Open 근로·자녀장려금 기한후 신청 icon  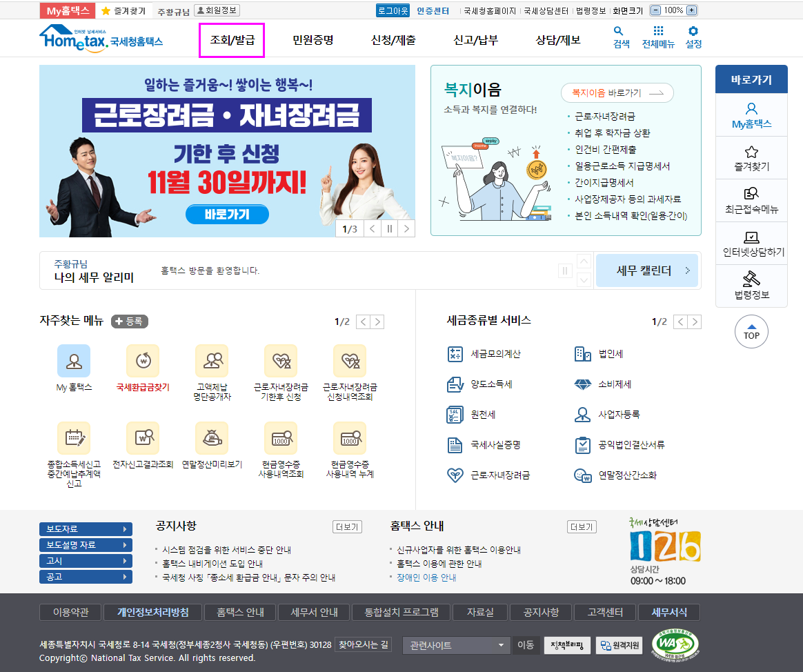point(281,361)
